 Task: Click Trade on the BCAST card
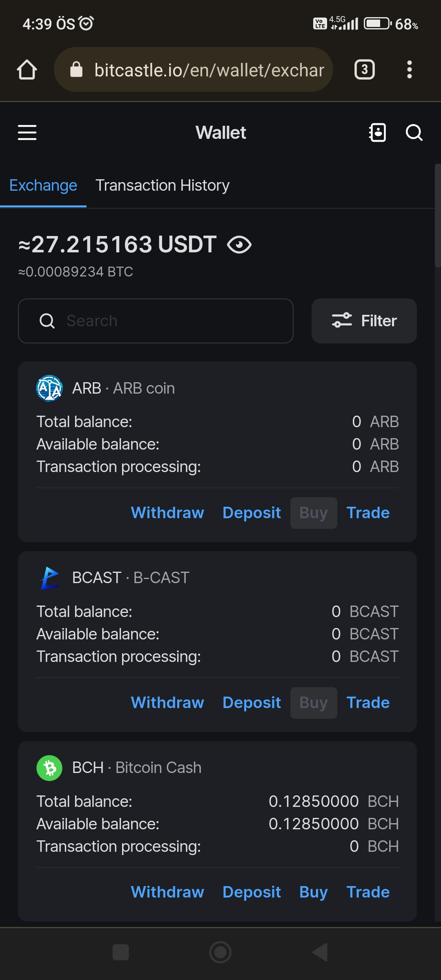coord(368,703)
